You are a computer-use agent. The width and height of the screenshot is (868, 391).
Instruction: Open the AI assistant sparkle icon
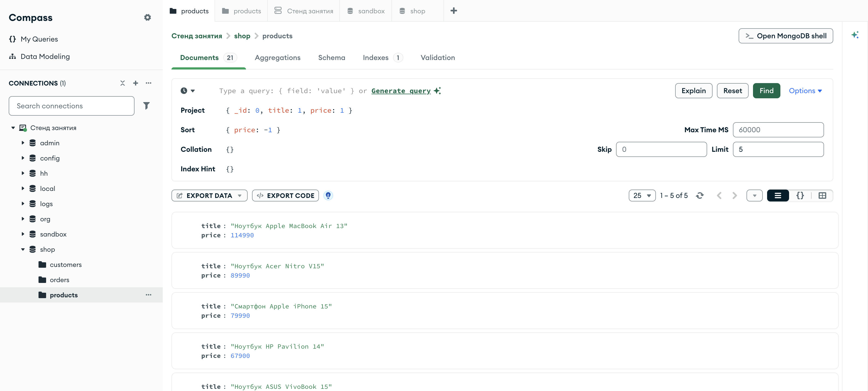point(855,35)
